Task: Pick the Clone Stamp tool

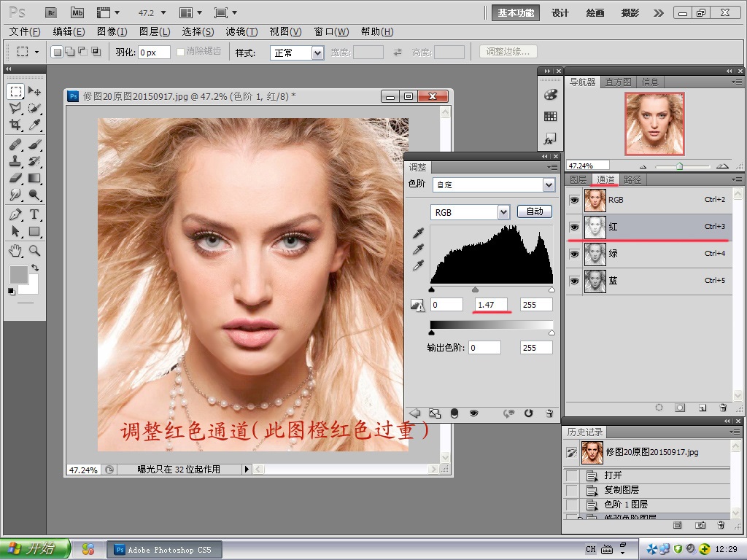Action: click(15, 160)
